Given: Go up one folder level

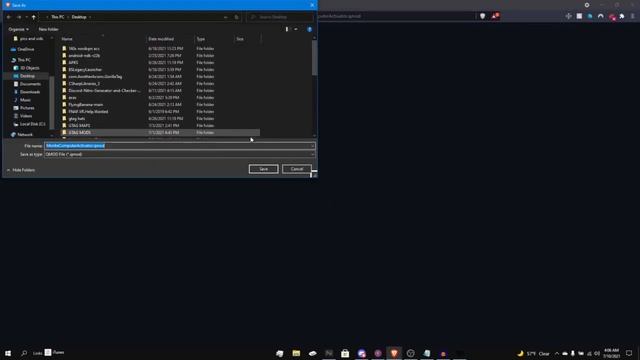Looking at the screenshot, I should pyautogui.click(x=34, y=17).
